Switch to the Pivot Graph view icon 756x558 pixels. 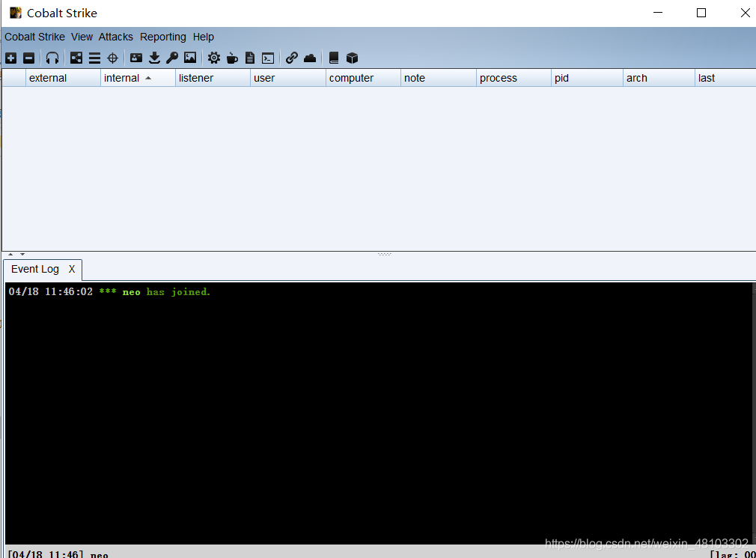coord(76,58)
